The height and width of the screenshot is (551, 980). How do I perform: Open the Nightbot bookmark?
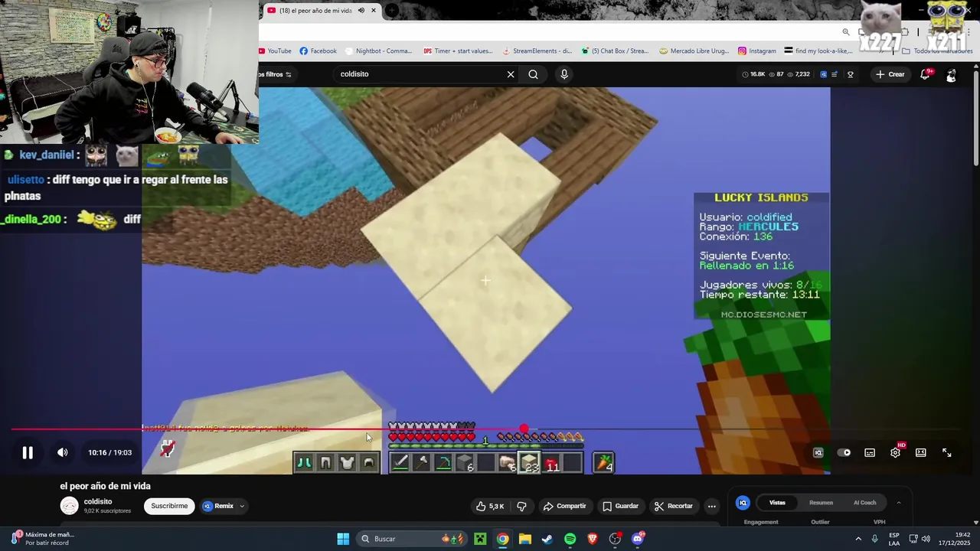coord(379,51)
